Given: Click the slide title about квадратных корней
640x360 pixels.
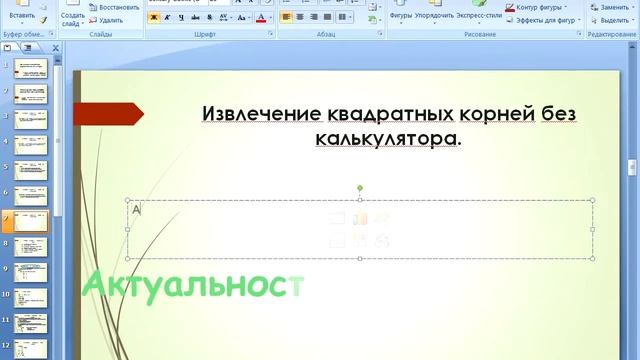Looking at the screenshot, I should click(x=389, y=126).
